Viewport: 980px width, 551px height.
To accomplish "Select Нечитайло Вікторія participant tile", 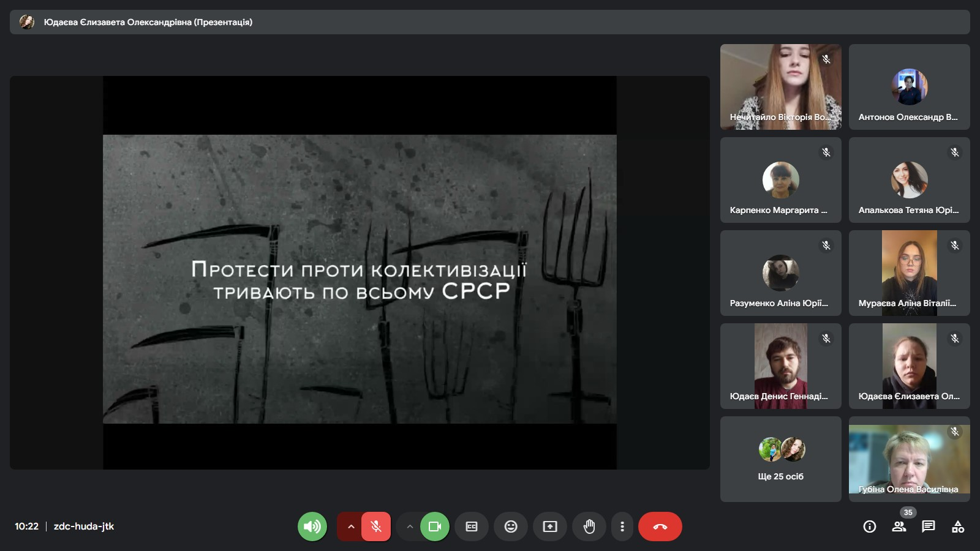I will (781, 87).
